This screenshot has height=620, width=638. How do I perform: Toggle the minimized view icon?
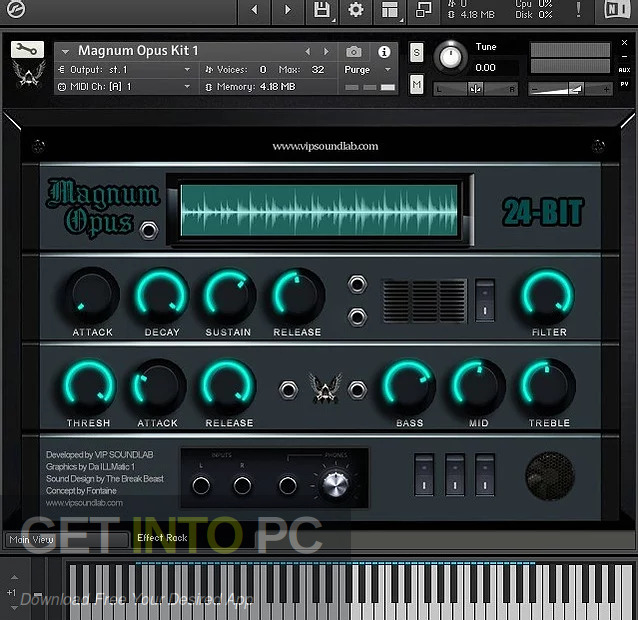[x=423, y=9]
